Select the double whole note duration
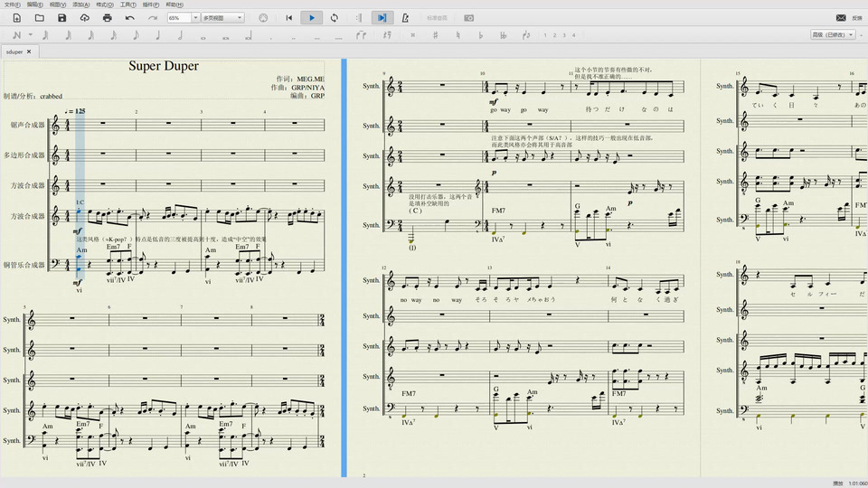 pos(226,36)
